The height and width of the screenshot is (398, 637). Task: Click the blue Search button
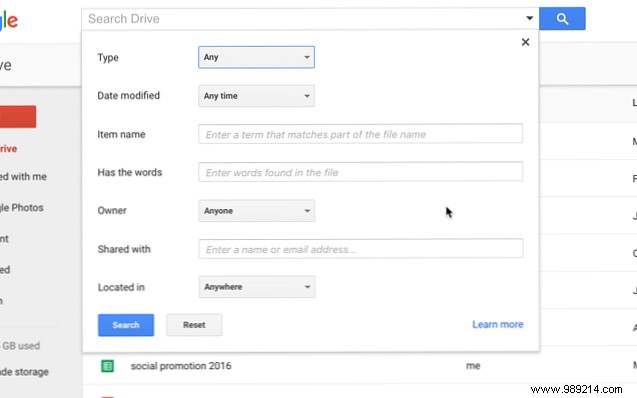pyautogui.click(x=126, y=325)
